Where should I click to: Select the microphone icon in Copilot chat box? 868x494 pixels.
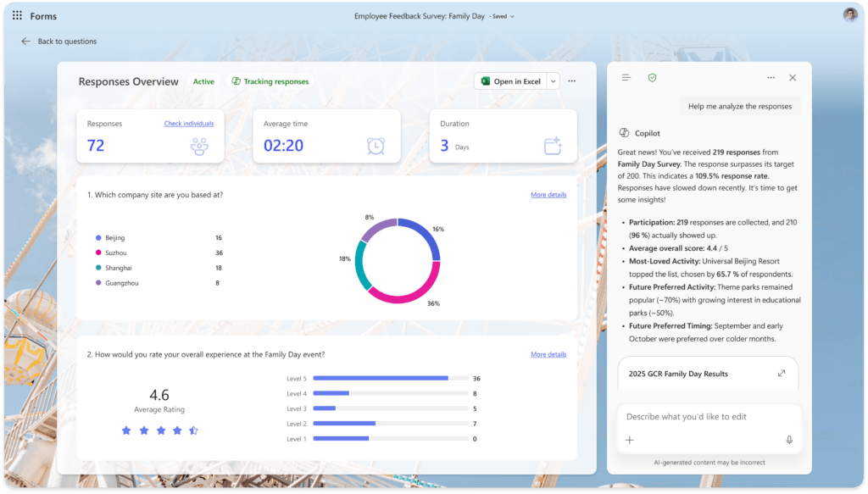788,440
